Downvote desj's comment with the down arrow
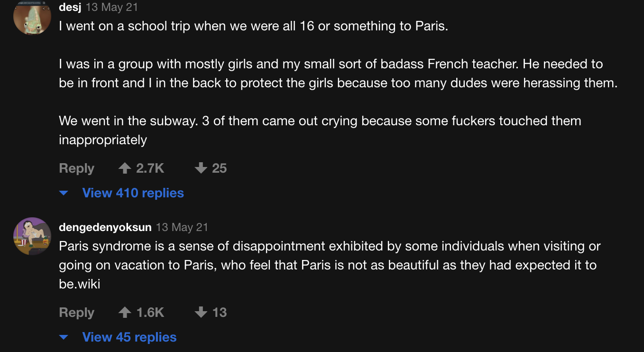Viewport: 644px width, 352px height. (201, 168)
